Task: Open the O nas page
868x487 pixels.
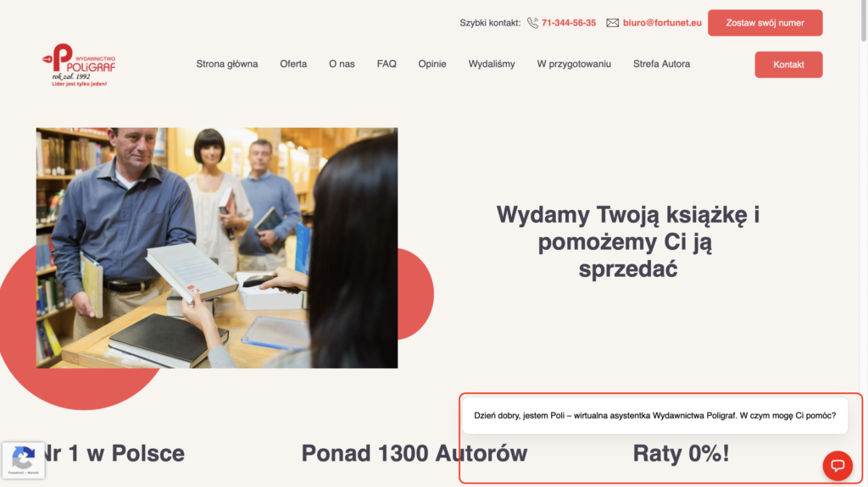Action: (342, 64)
